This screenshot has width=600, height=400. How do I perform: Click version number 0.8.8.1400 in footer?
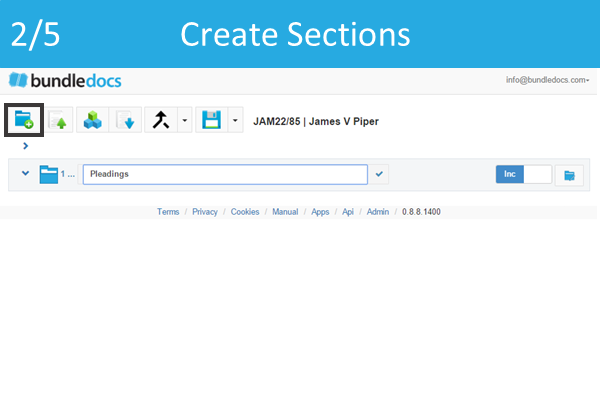coord(421,212)
